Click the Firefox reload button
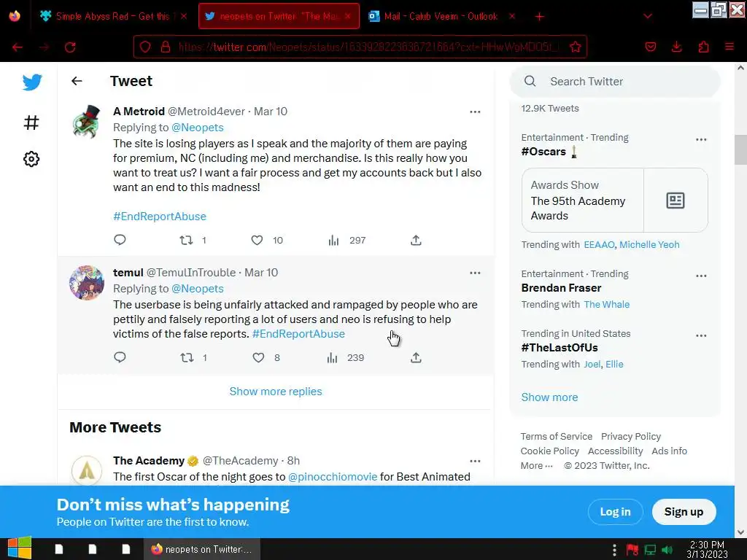Viewport: 747px width, 560px height. coord(70,47)
